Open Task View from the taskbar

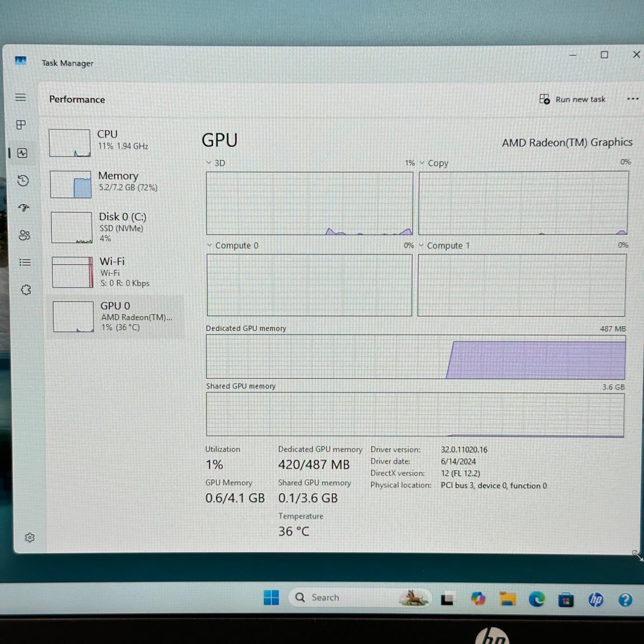pos(447,598)
